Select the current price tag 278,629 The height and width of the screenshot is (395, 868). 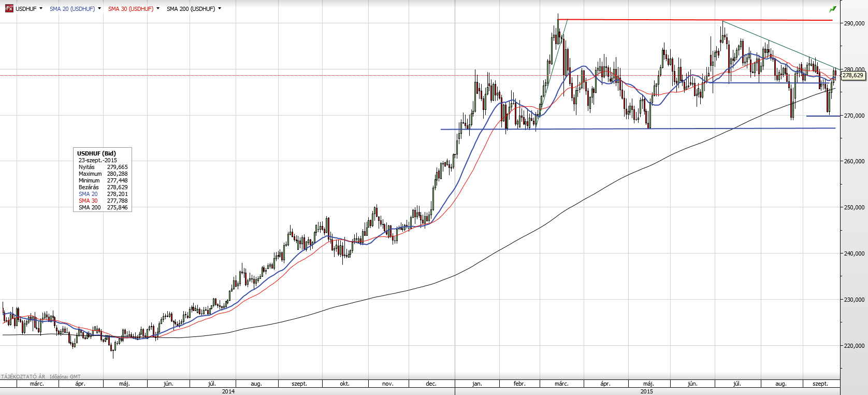click(853, 76)
